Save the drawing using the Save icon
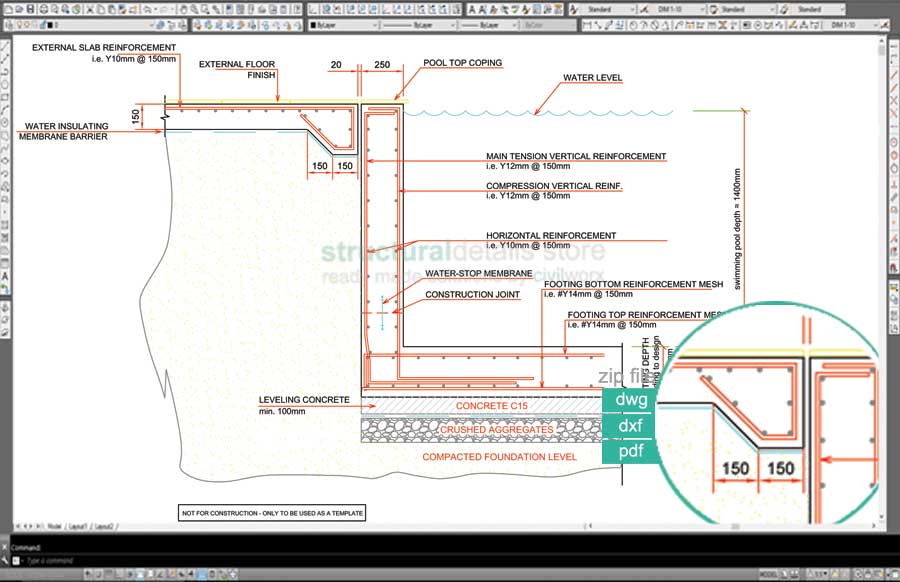Image resolution: width=900 pixels, height=582 pixels. click(x=30, y=8)
